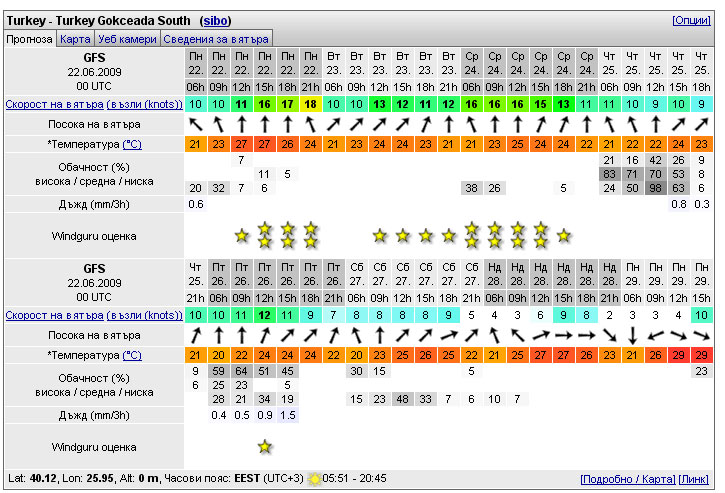Viewport: 725px width, 493px height.
Task: Click the Дъжд (mm/3h) label in top table
Action: (94, 204)
